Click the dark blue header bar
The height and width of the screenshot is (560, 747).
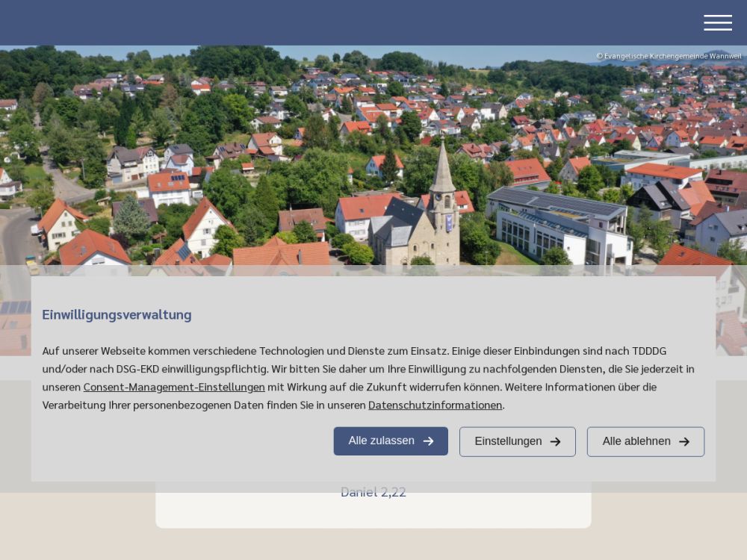coord(336,22)
